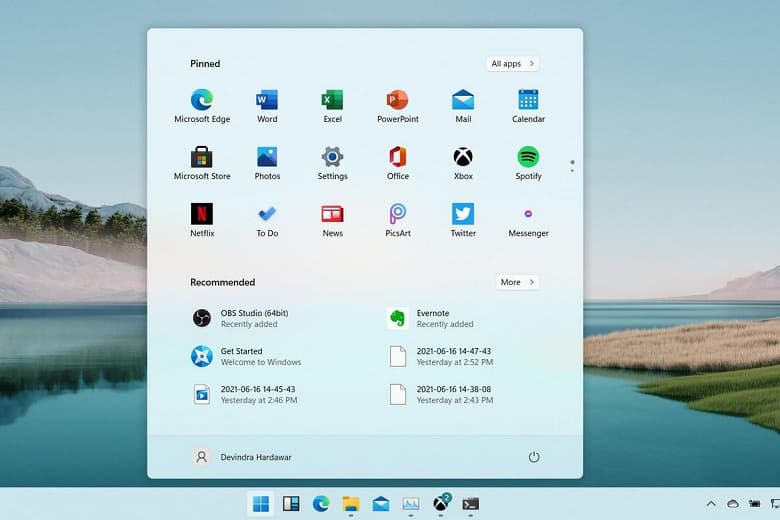The width and height of the screenshot is (780, 520).
Task: Open Microsoft Edge from the taskbar
Action: click(321, 504)
